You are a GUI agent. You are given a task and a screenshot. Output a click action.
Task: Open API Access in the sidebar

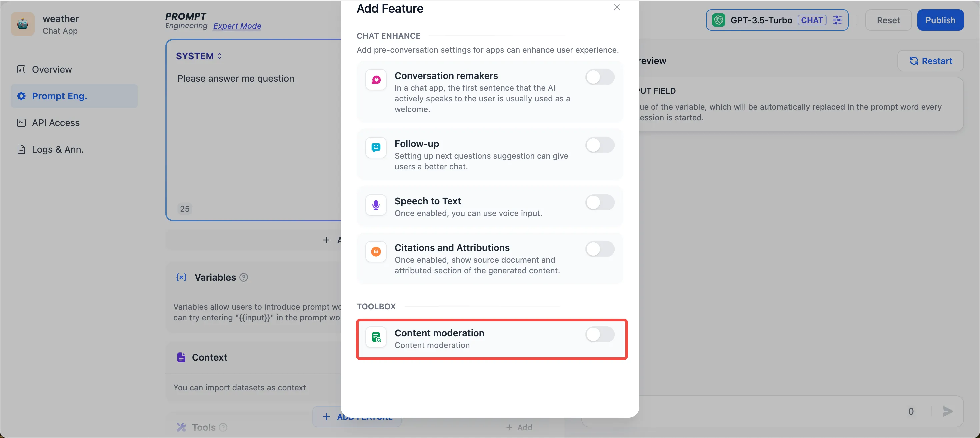pyautogui.click(x=56, y=123)
